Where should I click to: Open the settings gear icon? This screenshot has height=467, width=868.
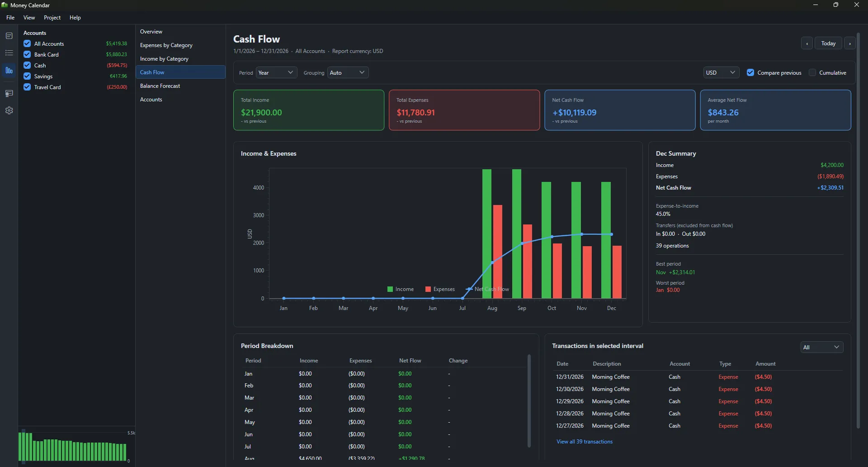[9, 110]
